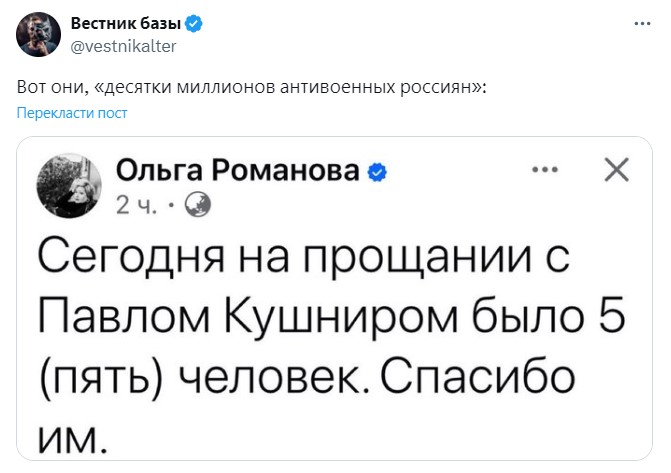671x473 pixels.
Task: Select the Ольга Романова author name
Action: click(238, 171)
